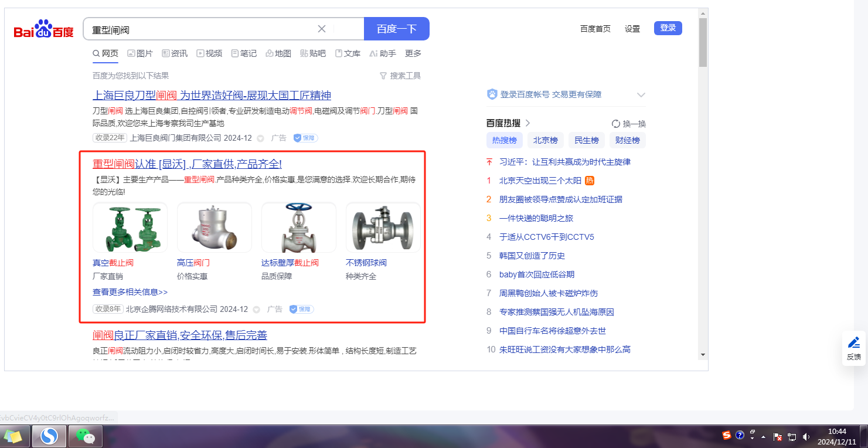This screenshot has height=448, width=868.
Task: Click the 保障 badge on the 北京企腾 ad
Action: tap(301, 309)
